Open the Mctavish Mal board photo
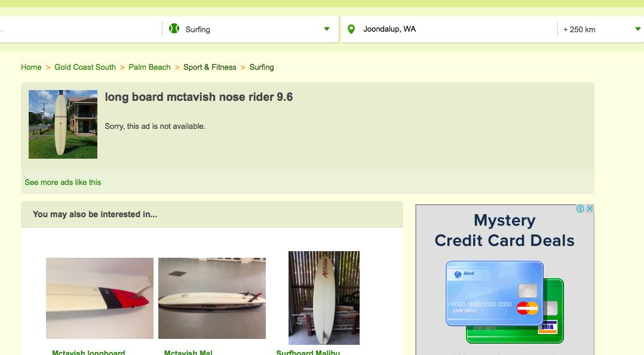Screen dimensions: 644x355 click(212, 298)
